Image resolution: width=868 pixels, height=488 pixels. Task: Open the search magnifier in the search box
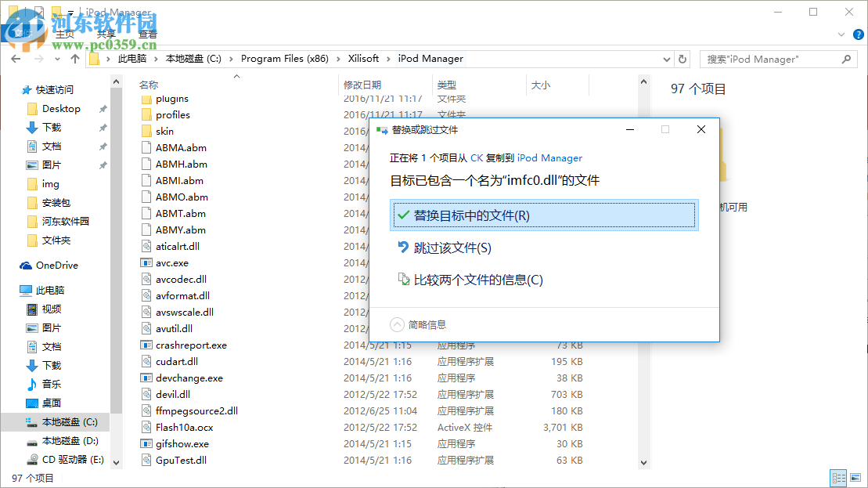pyautogui.click(x=846, y=59)
